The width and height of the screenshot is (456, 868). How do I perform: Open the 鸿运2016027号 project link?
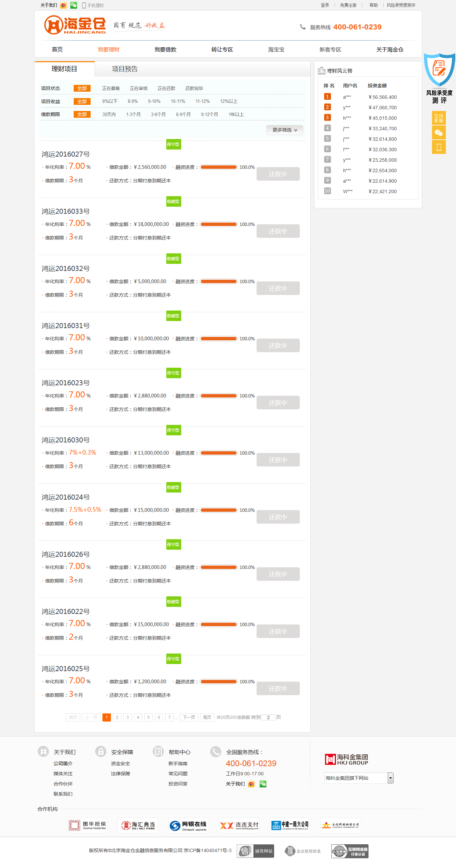pyautogui.click(x=66, y=154)
